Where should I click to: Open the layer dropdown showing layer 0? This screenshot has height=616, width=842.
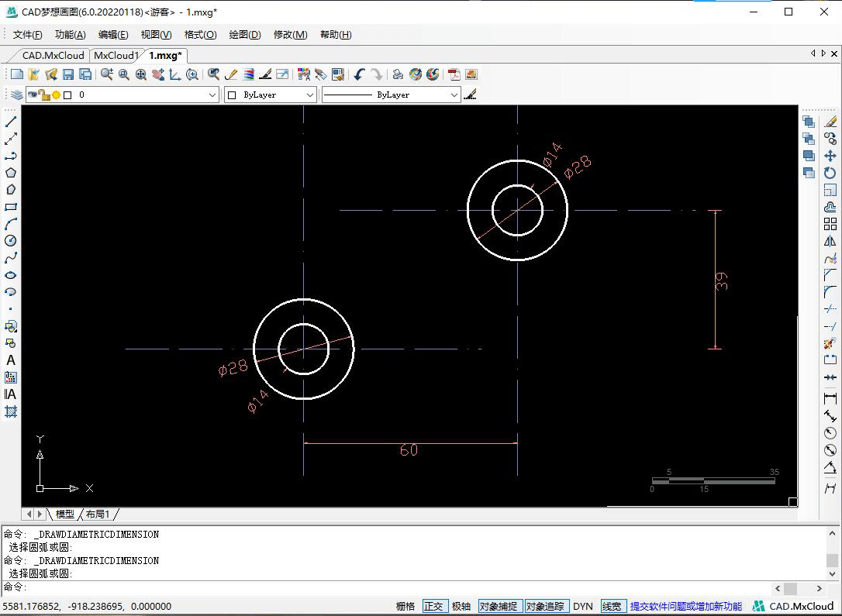coord(212,95)
